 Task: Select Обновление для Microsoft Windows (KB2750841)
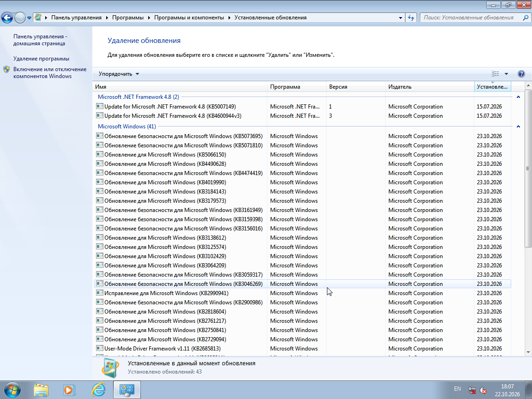tap(165, 330)
